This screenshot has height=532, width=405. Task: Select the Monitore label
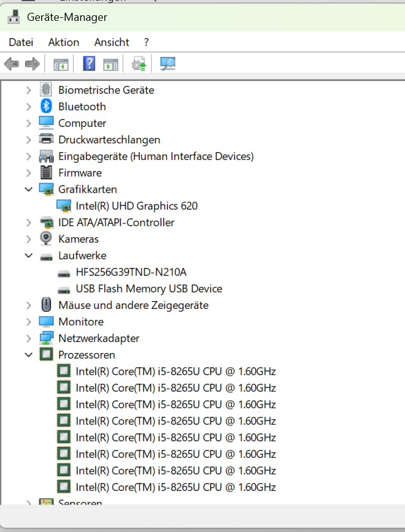[x=81, y=322]
